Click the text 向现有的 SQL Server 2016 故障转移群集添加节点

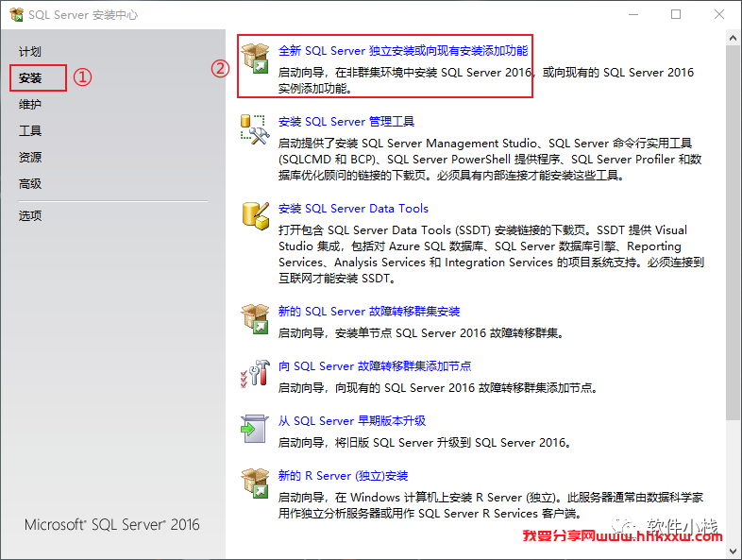[466, 388]
